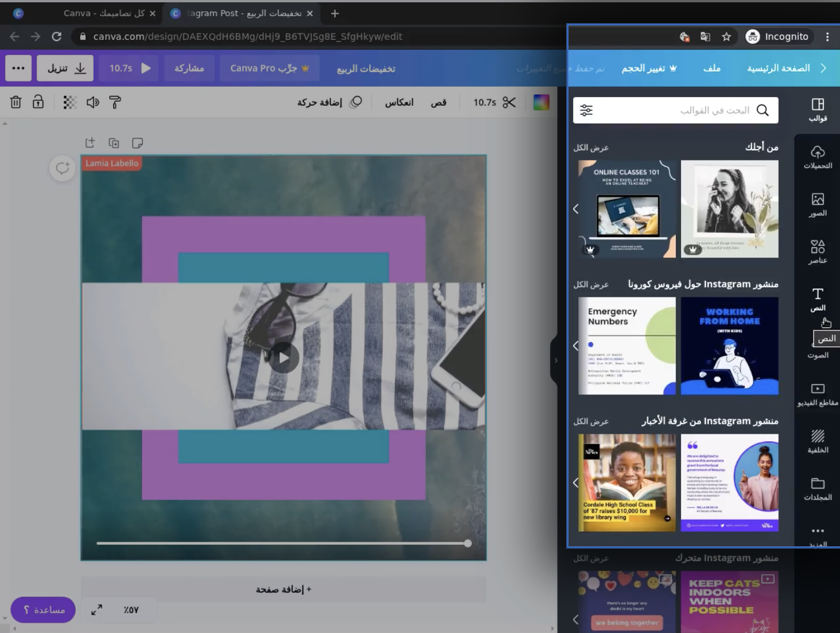Play the video in the canvas center

pos(284,358)
